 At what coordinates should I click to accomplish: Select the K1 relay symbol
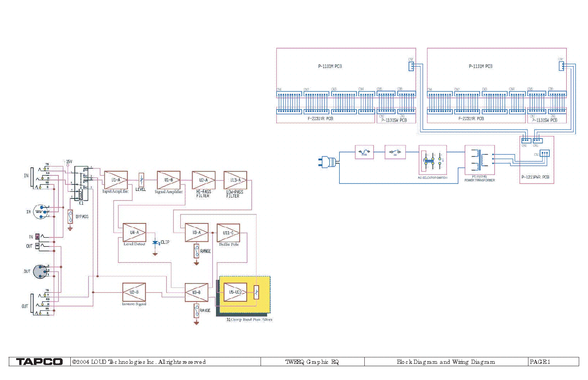click(x=81, y=183)
